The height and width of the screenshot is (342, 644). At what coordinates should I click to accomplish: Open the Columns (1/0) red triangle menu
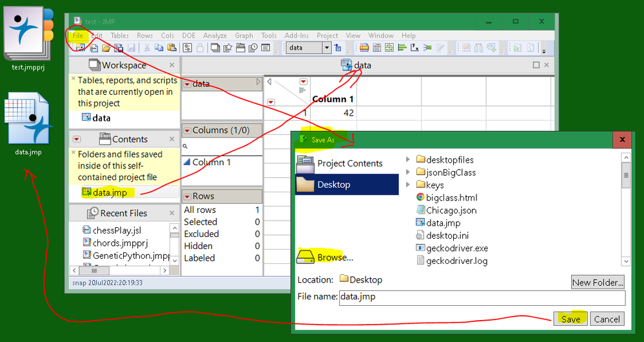pyautogui.click(x=188, y=130)
